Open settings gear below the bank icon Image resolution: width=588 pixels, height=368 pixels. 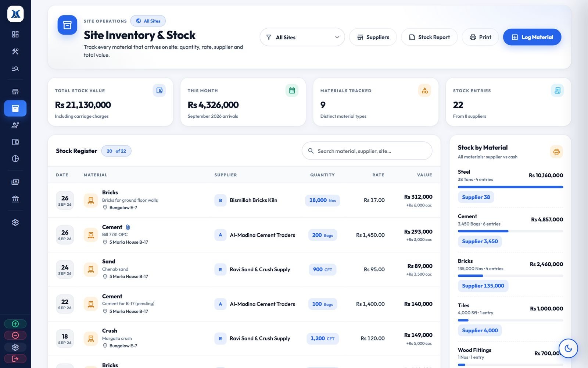click(15, 222)
